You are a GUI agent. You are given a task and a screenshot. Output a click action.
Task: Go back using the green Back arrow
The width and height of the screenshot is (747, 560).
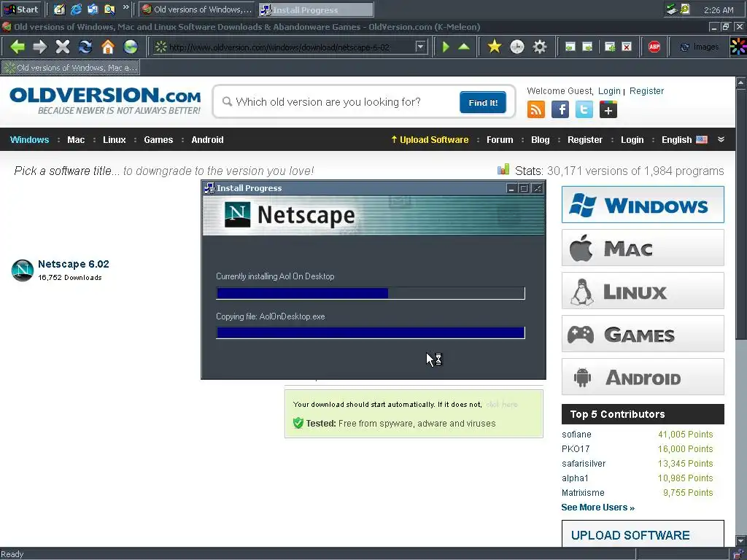pyautogui.click(x=18, y=47)
